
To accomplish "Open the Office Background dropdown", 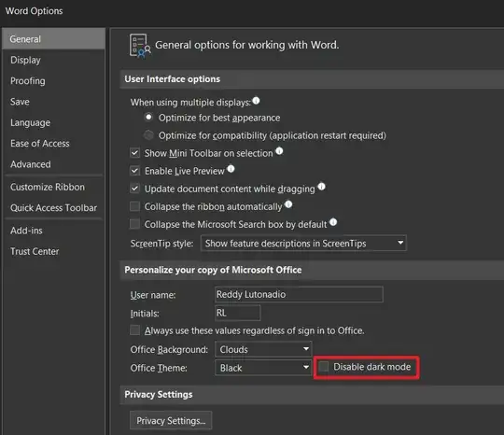I will pyautogui.click(x=263, y=349).
